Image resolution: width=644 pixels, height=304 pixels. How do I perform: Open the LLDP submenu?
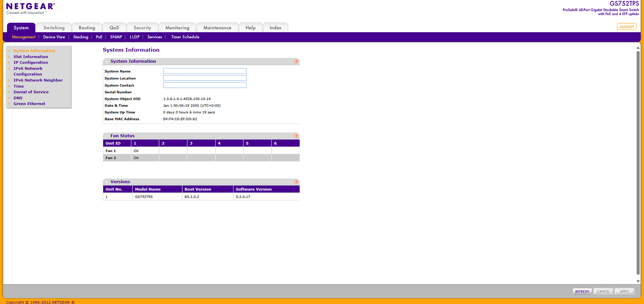tap(135, 37)
